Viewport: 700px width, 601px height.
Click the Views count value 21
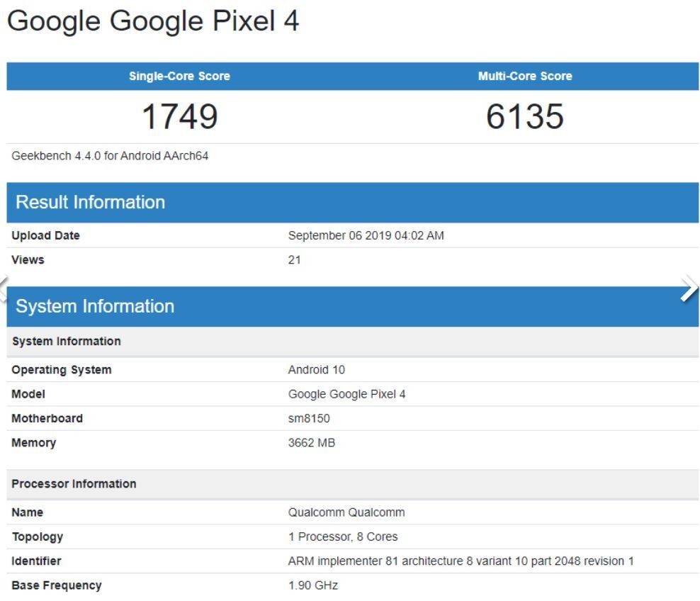[x=294, y=260]
